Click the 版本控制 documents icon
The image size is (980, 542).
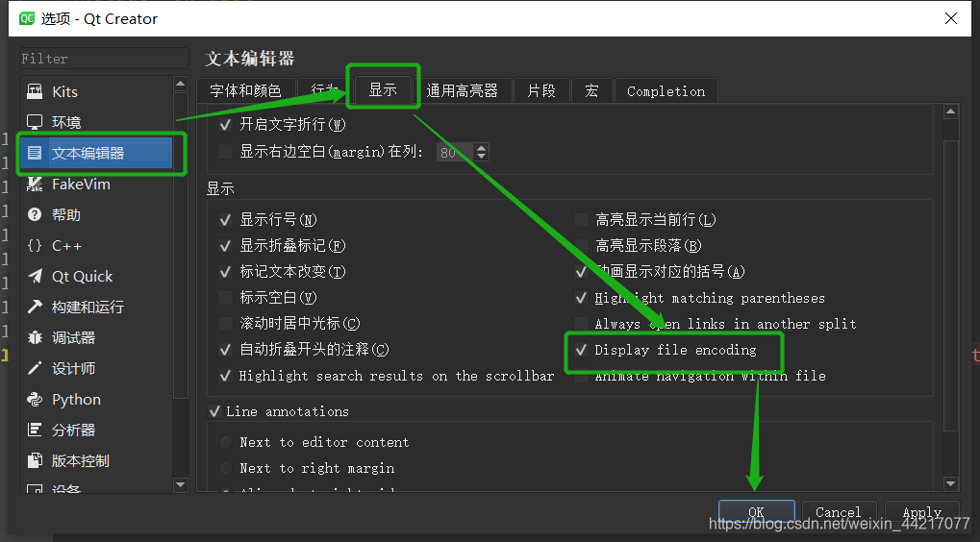click(x=35, y=461)
